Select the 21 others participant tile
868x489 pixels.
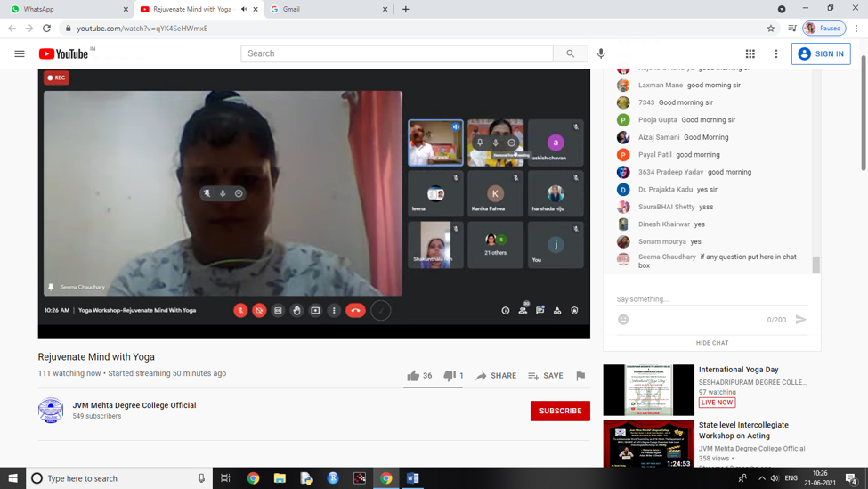pos(496,245)
